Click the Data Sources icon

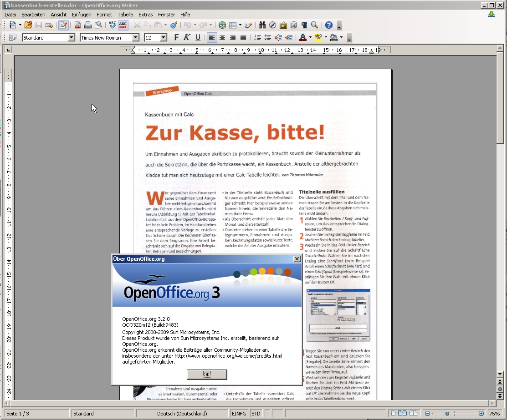coord(294,25)
